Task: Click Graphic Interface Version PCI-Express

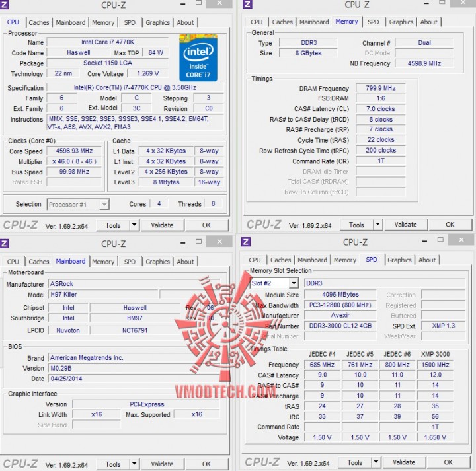Action: 147,404
